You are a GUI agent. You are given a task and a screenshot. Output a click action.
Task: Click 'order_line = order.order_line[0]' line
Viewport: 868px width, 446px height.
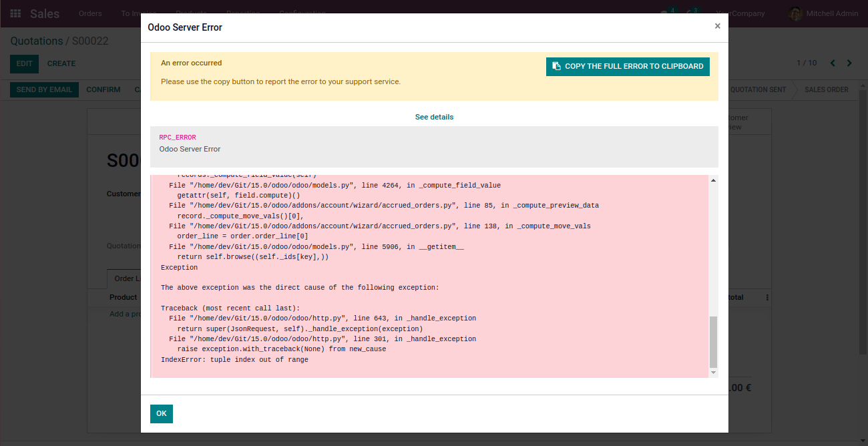pos(242,236)
